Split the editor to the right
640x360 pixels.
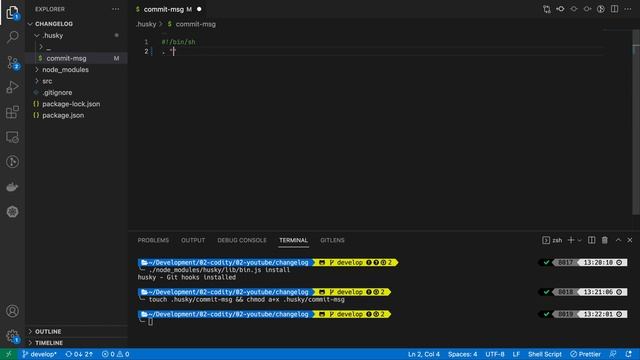[x=614, y=9]
